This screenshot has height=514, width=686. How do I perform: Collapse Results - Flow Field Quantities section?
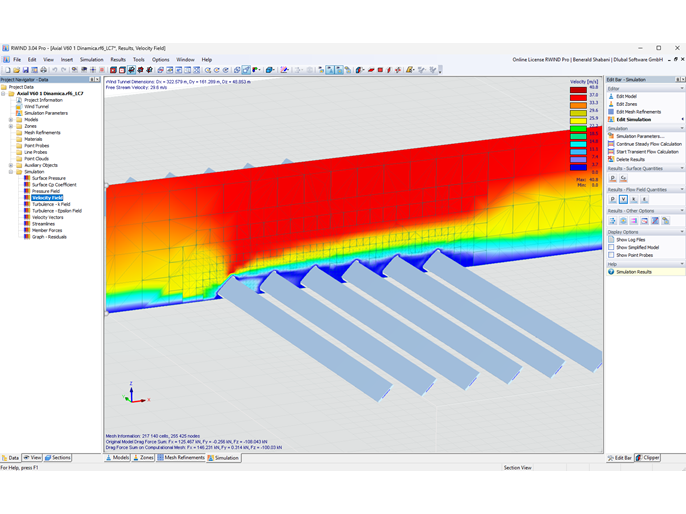[682, 189]
